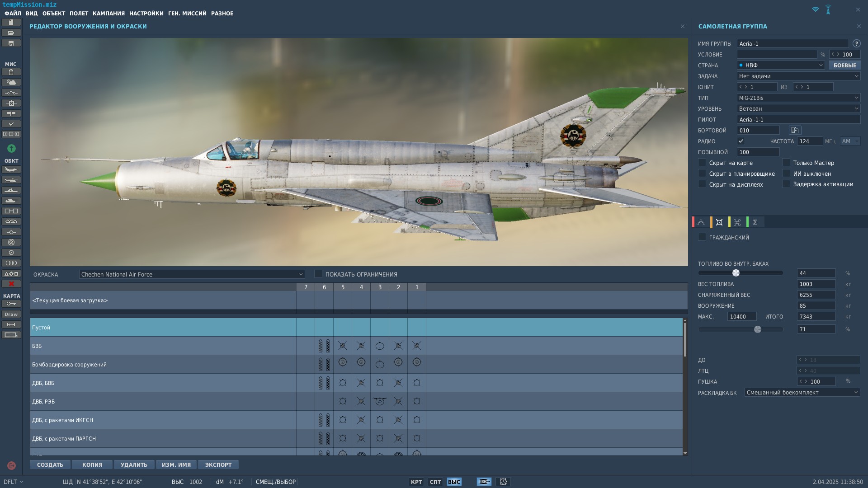The height and width of the screenshot is (488, 868).
Task: Select the helicopter group placement tool
Action: 11,180
